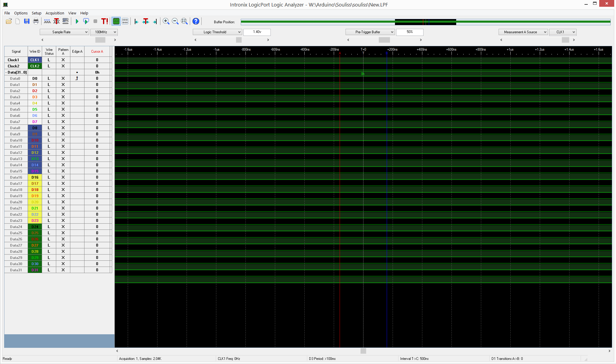Switch to state list binary view icon
The image size is (616, 364).
click(125, 21)
